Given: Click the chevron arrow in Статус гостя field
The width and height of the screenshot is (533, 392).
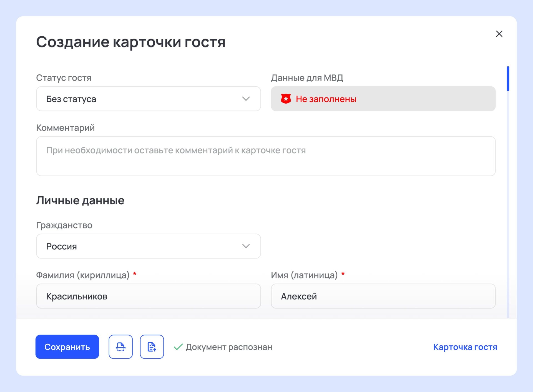Looking at the screenshot, I should tap(246, 99).
